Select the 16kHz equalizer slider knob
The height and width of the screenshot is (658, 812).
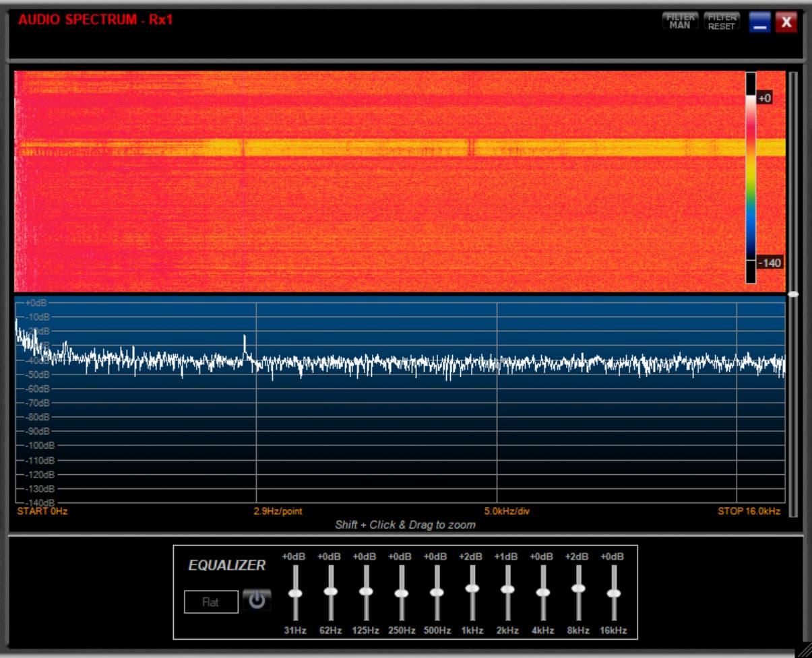coord(613,593)
